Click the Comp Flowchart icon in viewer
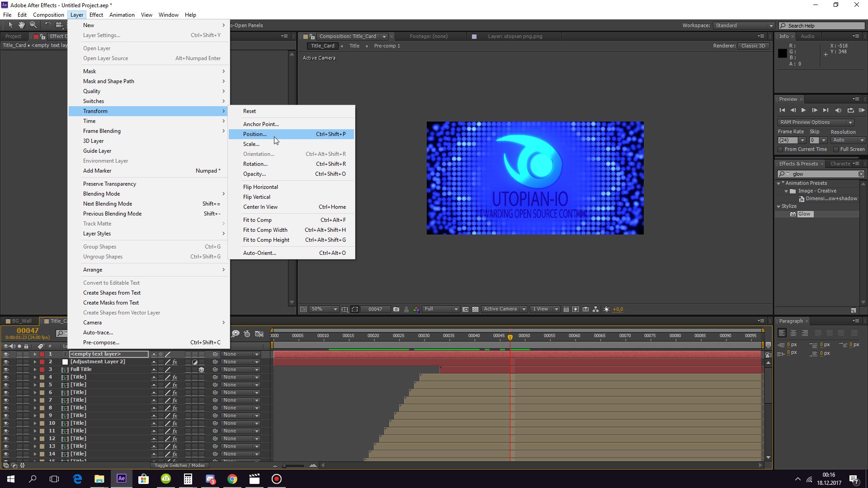 pos(595,310)
